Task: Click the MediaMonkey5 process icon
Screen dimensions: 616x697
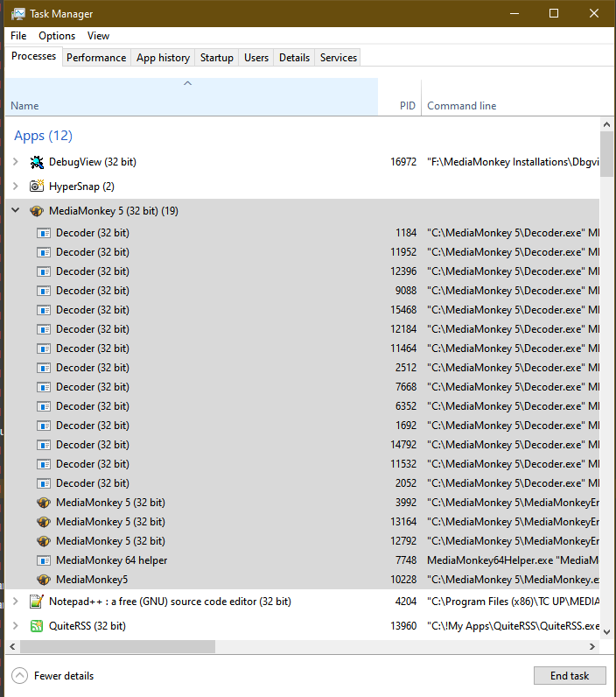Action: click(44, 580)
